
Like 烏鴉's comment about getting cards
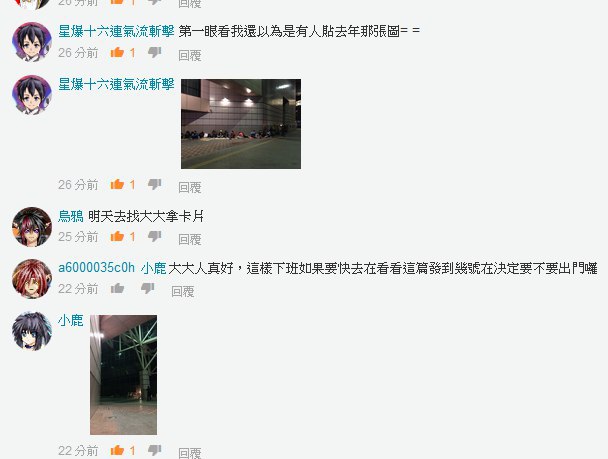(117, 236)
